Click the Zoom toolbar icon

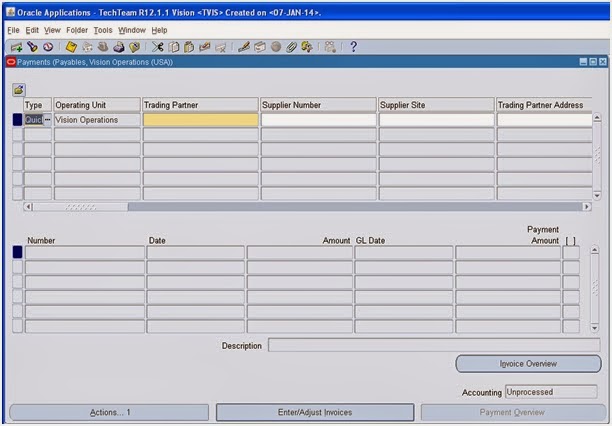260,47
